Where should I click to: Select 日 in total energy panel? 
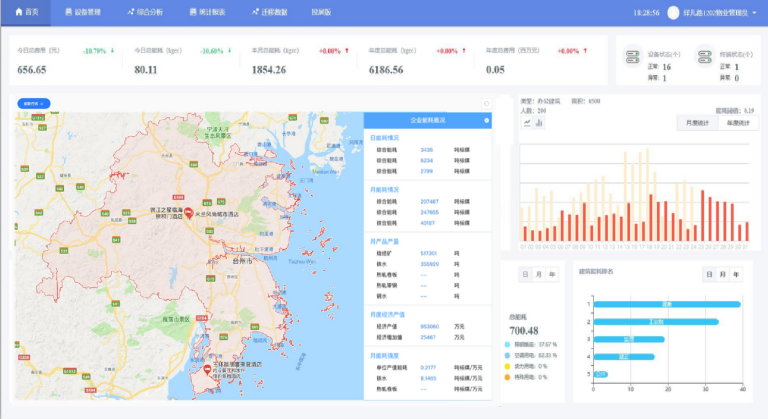click(x=525, y=274)
